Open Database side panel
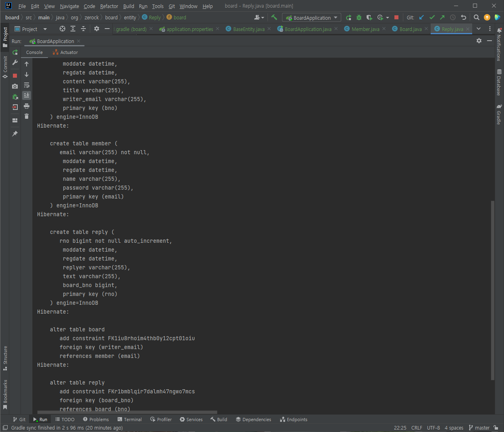504x432 pixels. point(499,83)
